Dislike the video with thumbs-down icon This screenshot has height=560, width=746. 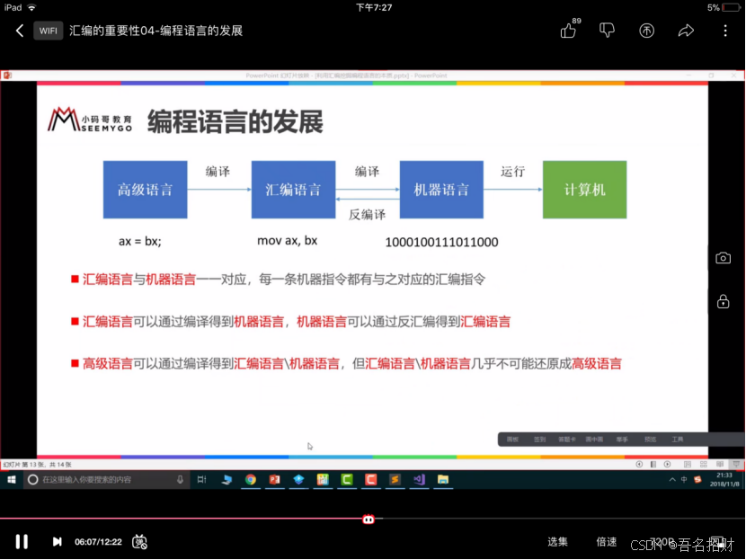607,31
